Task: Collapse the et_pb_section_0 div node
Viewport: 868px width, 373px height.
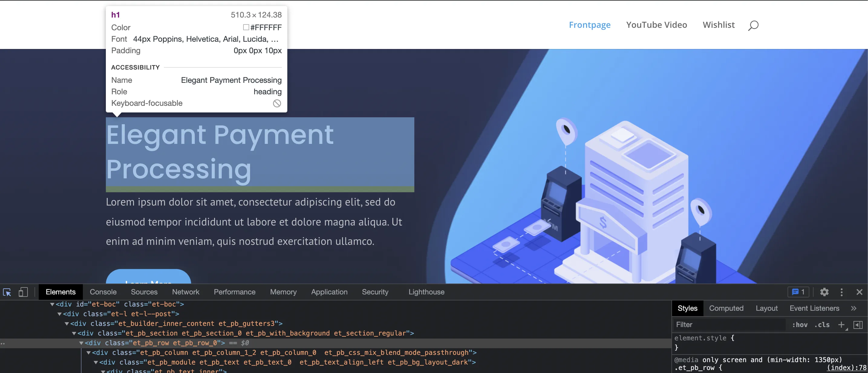Action: coord(74,333)
